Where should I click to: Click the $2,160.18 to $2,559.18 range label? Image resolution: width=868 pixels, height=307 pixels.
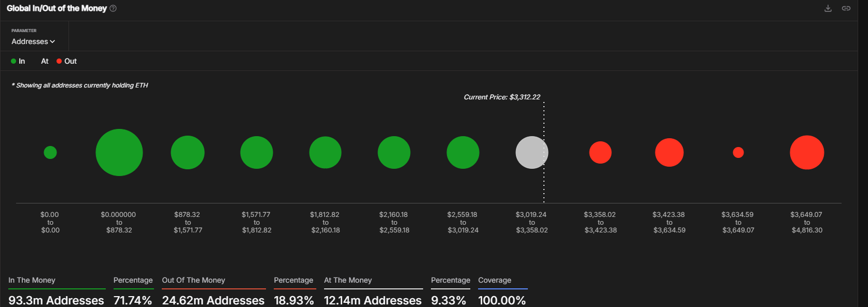click(x=394, y=222)
